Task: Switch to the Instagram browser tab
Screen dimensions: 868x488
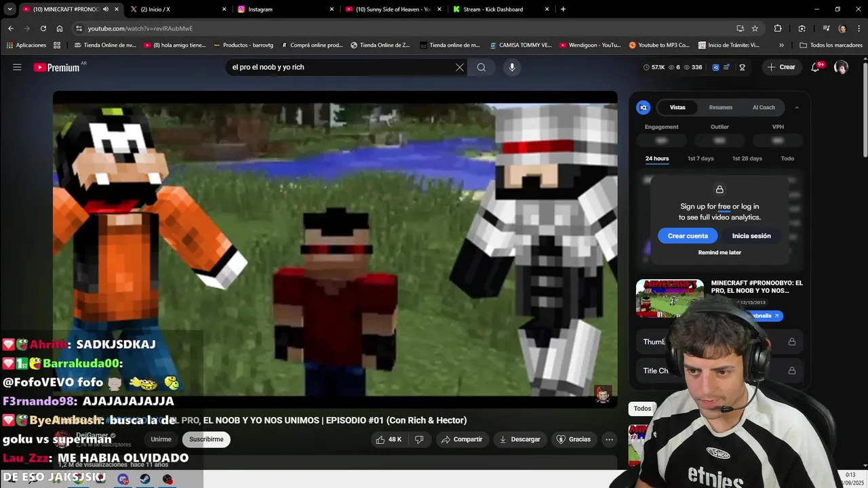Action: [285, 9]
